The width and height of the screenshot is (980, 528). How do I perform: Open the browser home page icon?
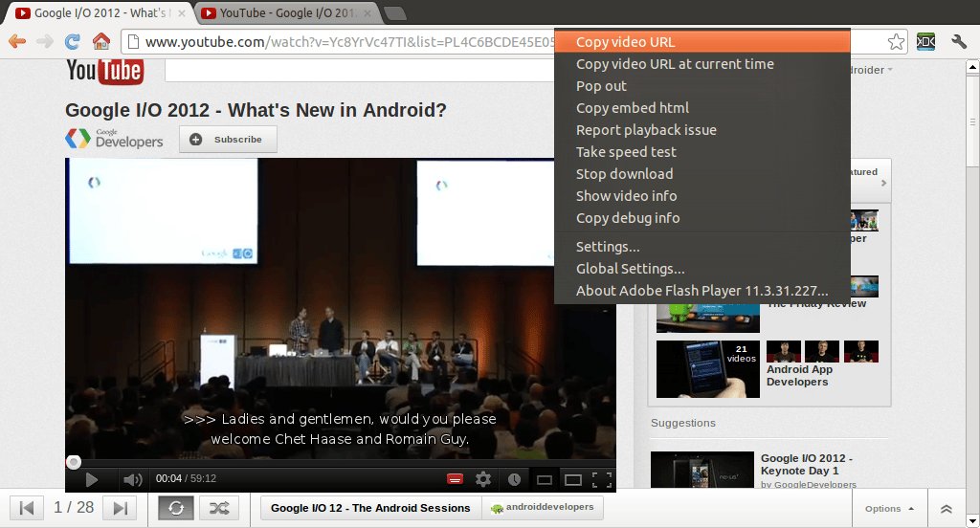[100, 42]
